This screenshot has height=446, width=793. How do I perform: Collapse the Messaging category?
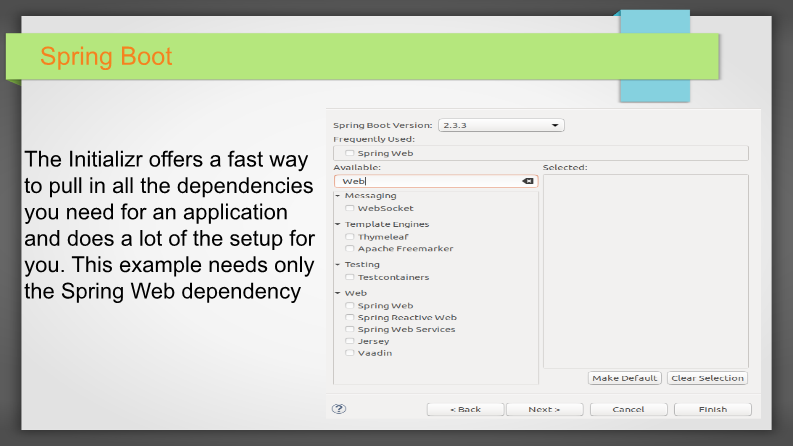point(338,196)
